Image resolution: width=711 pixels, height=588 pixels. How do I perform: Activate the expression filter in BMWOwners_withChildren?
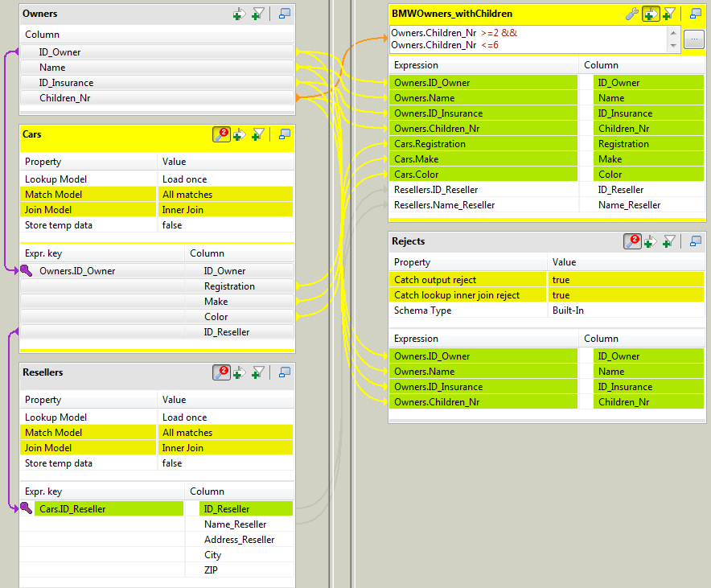point(651,14)
